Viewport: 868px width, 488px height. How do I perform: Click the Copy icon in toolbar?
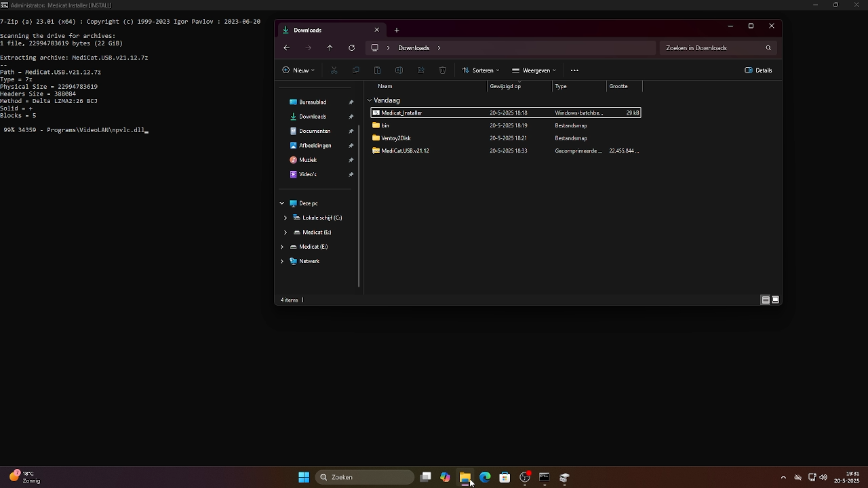(355, 70)
